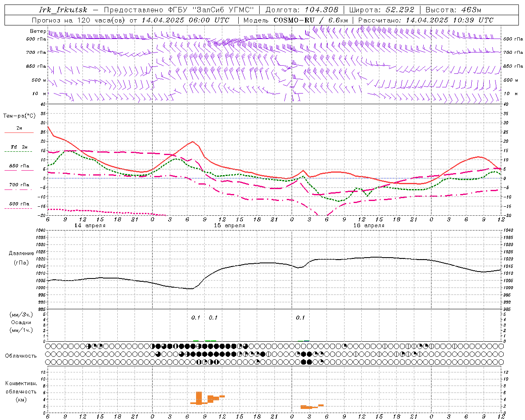Click the left 500 м wind level label
This screenshot has width=525, height=420.
click(39, 80)
